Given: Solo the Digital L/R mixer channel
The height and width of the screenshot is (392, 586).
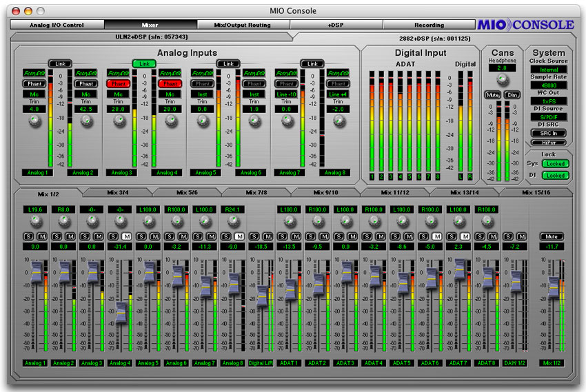Looking at the screenshot, I should point(254,236).
